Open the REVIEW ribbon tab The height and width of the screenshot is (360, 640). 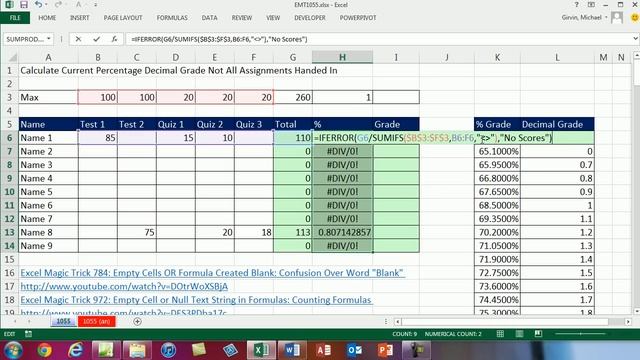242,18
